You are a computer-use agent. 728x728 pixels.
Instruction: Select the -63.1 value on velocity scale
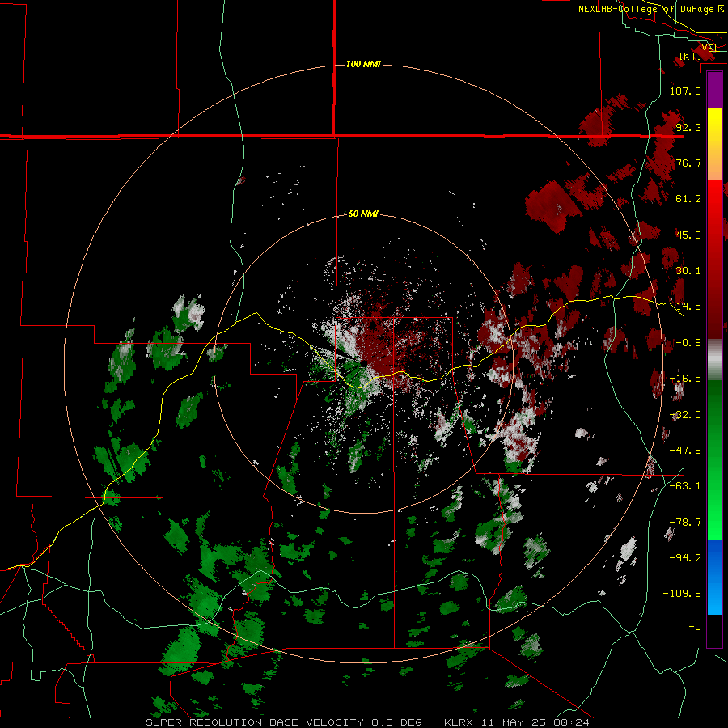click(685, 486)
